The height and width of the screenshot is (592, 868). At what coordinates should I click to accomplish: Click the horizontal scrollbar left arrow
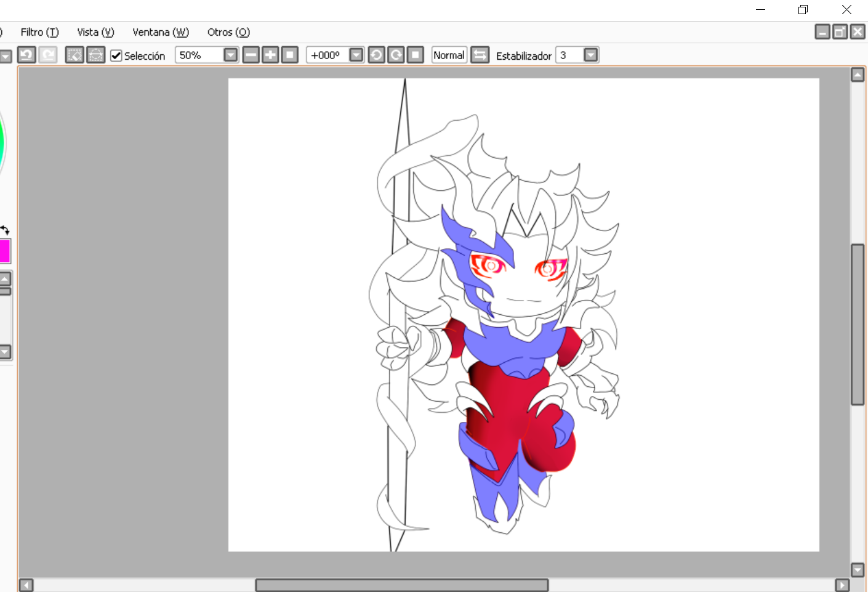point(26,585)
